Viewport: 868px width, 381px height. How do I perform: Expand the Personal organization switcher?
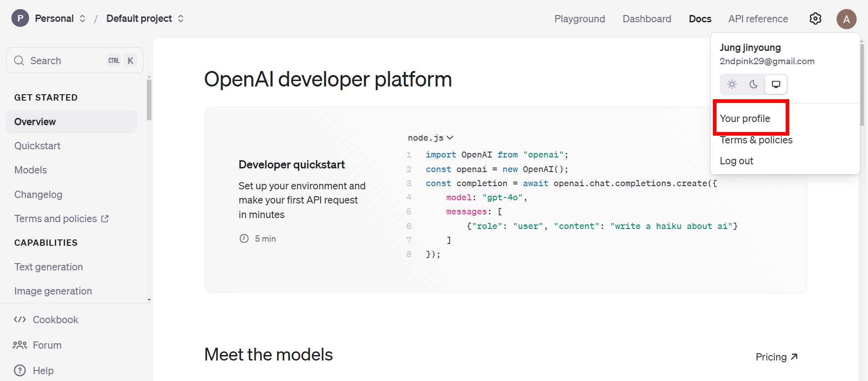point(82,19)
